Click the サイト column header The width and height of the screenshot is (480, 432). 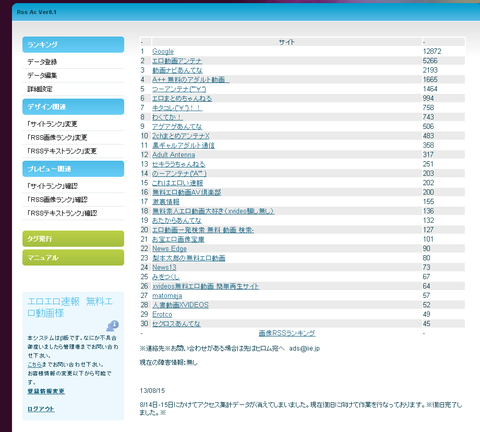(287, 42)
